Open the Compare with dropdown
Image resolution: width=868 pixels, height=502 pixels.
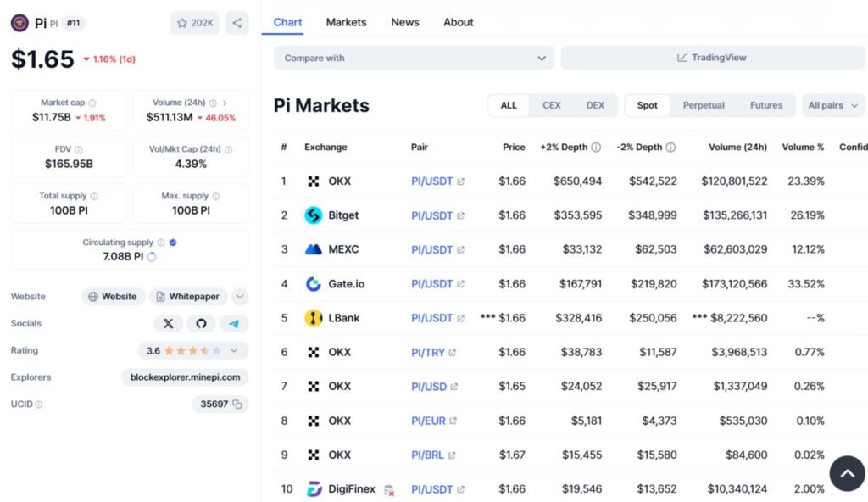click(414, 58)
